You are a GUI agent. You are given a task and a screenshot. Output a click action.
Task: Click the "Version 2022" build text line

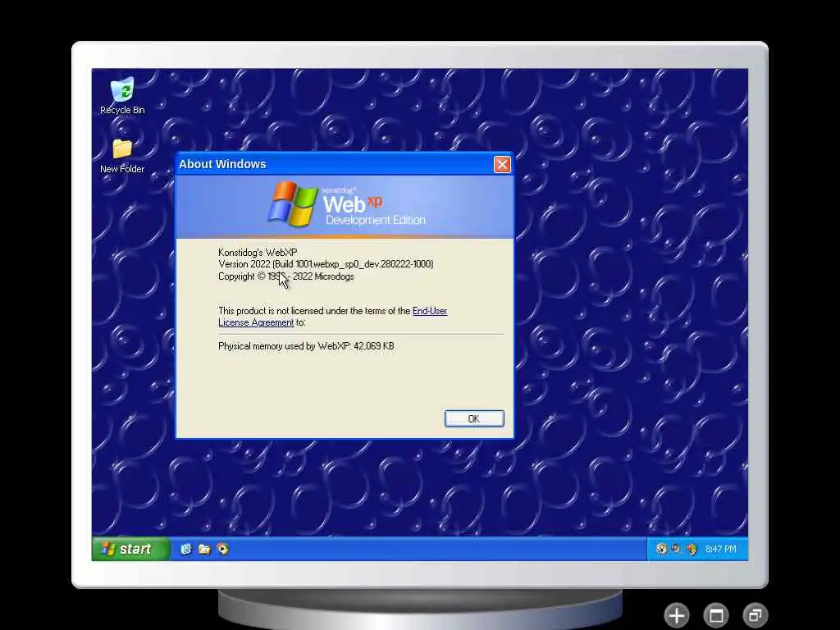tap(326, 264)
